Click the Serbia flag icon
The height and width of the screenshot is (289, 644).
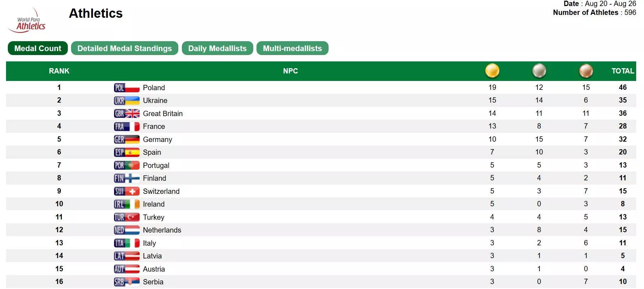click(126, 282)
